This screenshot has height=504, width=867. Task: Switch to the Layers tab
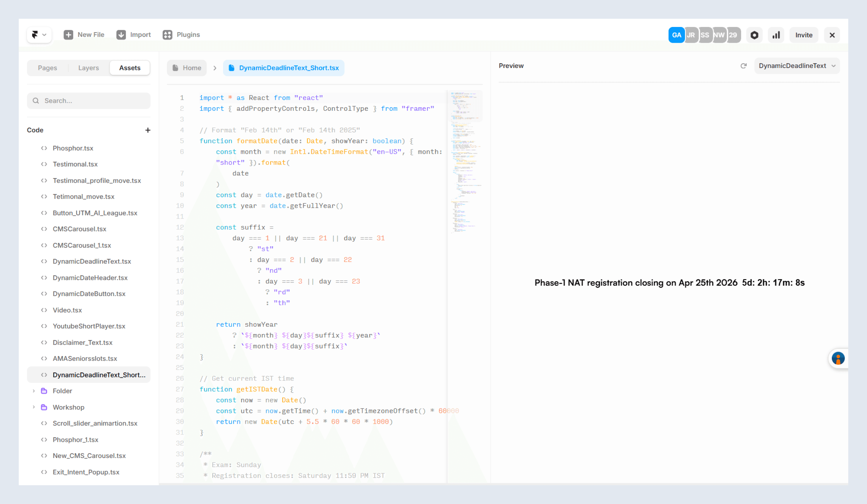[89, 68]
